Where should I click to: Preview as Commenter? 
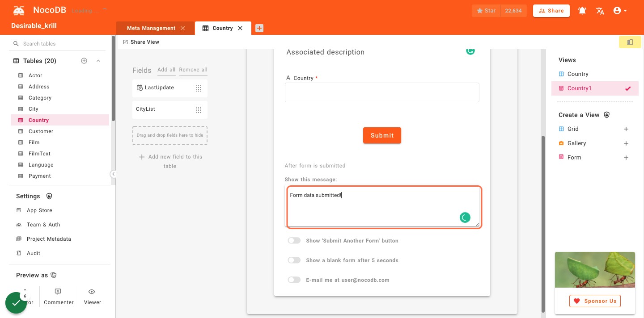(x=59, y=297)
